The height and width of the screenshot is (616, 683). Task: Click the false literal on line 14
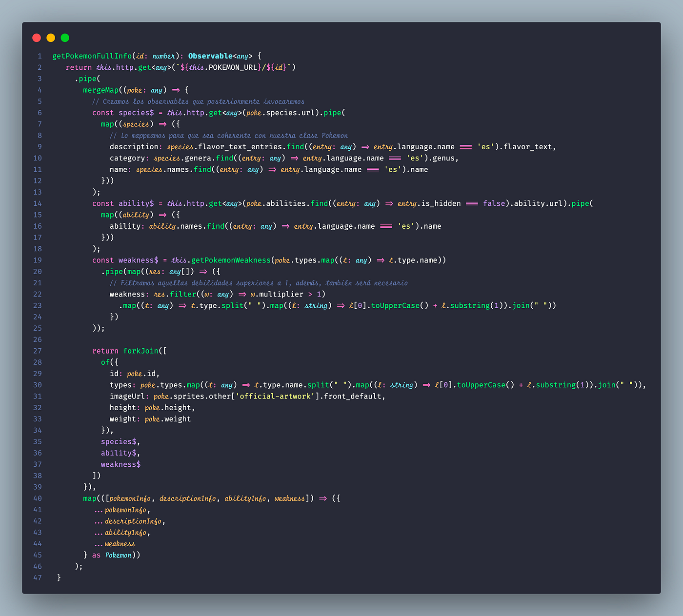(x=494, y=203)
